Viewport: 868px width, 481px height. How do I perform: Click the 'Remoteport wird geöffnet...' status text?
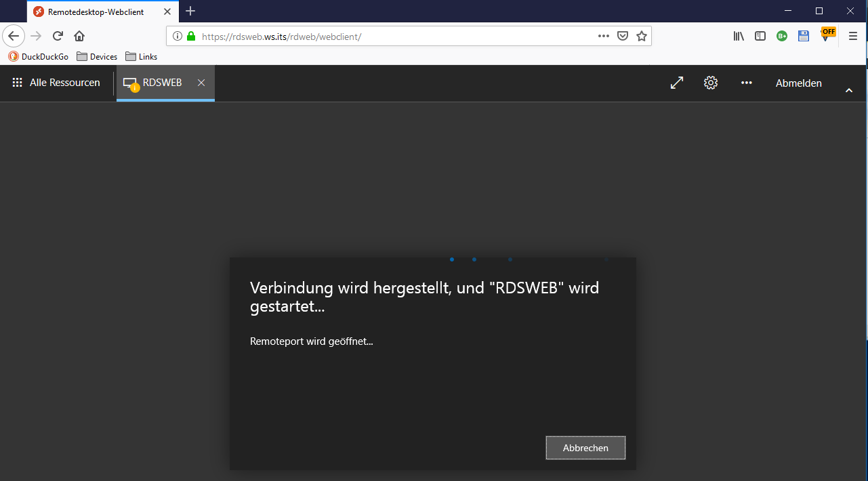pos(312,341)
